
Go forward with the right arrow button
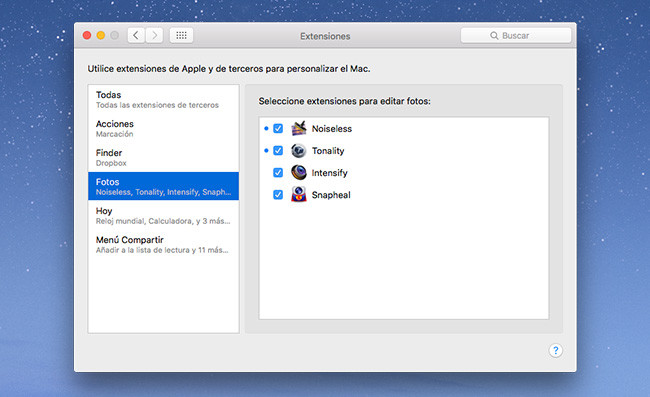pyautogui.click(x=154, y=36)
